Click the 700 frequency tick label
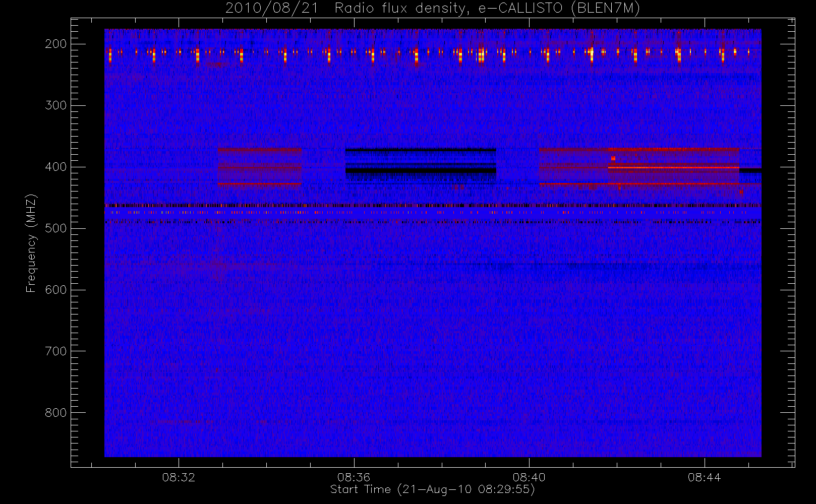This screenshot has width=816, height=504. pos(55,351)
